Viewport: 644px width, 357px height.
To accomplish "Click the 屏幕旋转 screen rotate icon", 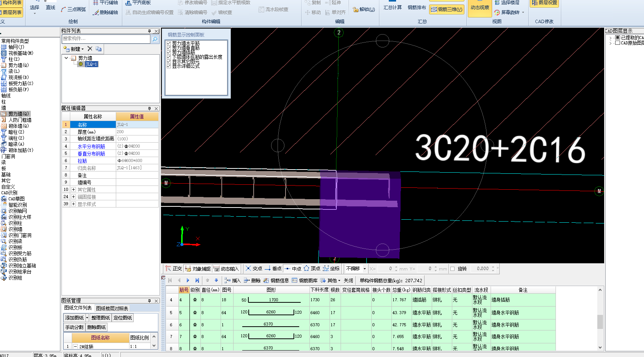I will 497,13.
